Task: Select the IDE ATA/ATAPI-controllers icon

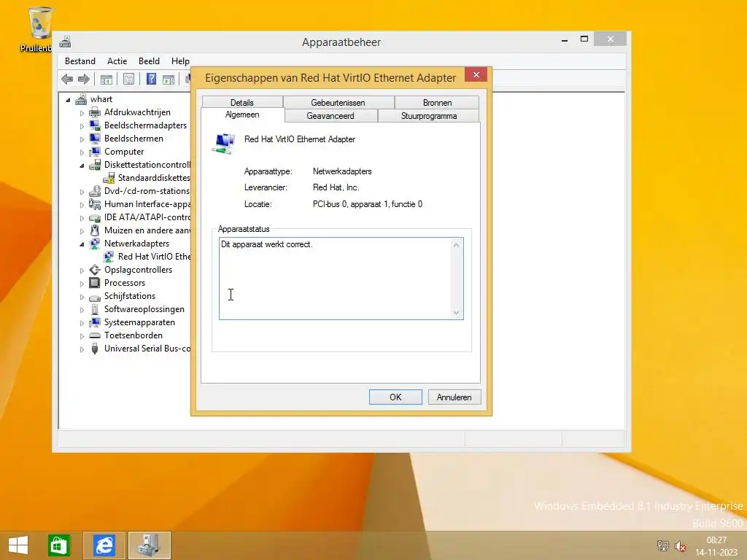Action: click(x=95, y=217)
